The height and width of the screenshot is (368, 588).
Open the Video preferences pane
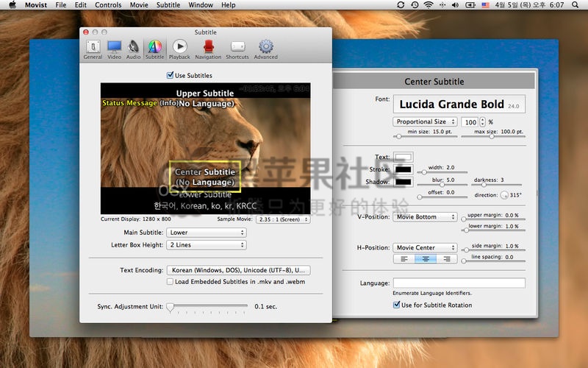click(x=114, y=50)
